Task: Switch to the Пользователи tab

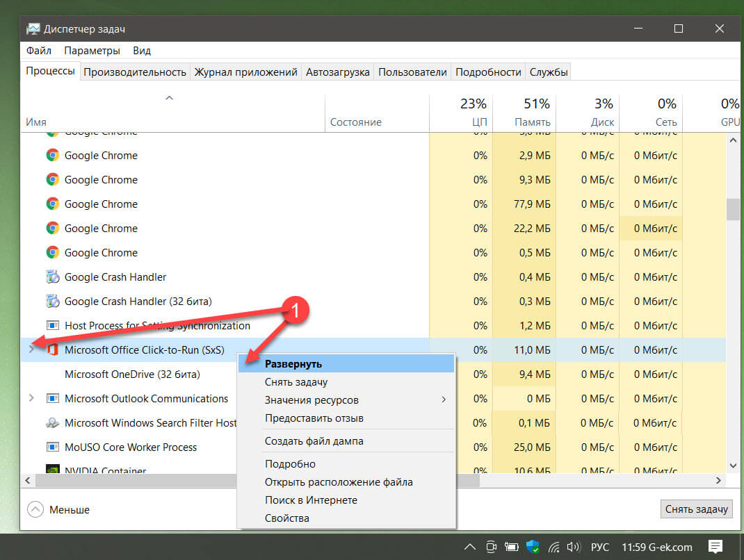Action: click(x=412, y=72)
